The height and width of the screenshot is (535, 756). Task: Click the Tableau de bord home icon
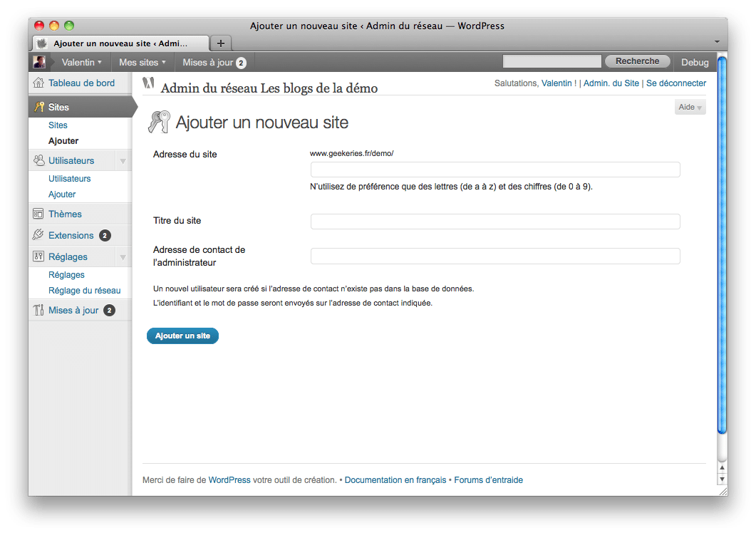[x=38, y=83]
